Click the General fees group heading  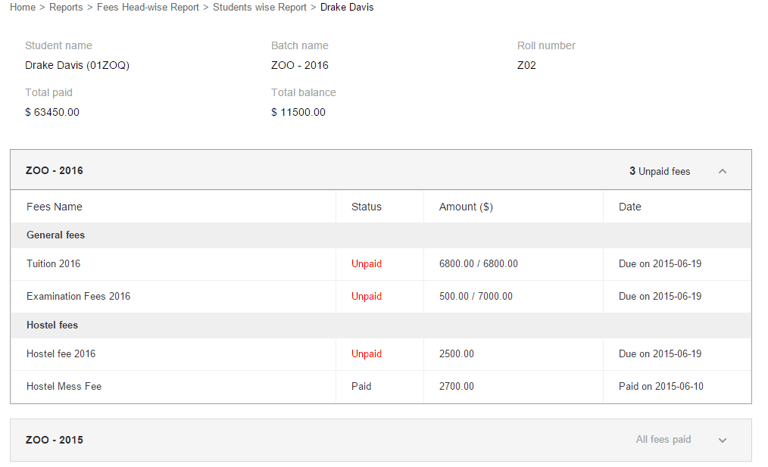click(55, 235)
